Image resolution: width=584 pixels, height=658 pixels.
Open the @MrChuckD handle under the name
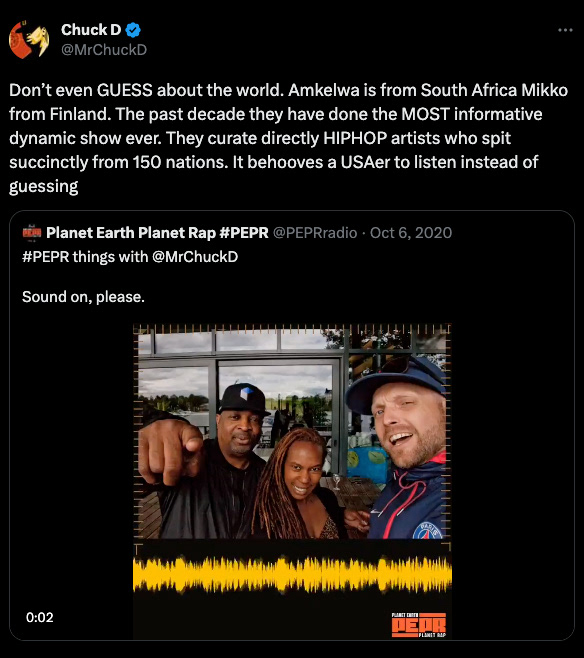pyautogui.click(x=104, y=50)
